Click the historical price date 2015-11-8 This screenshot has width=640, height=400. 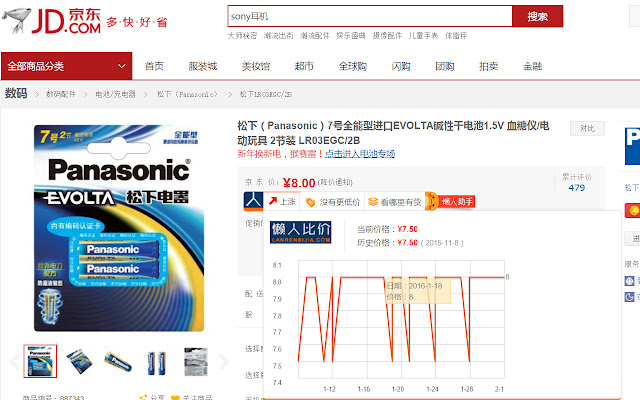click(442, 243)
